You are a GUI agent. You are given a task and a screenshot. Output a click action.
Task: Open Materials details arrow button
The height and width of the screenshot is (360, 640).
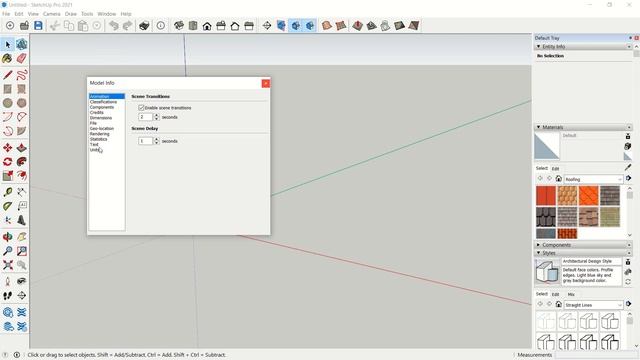click(x=629, y=179)
